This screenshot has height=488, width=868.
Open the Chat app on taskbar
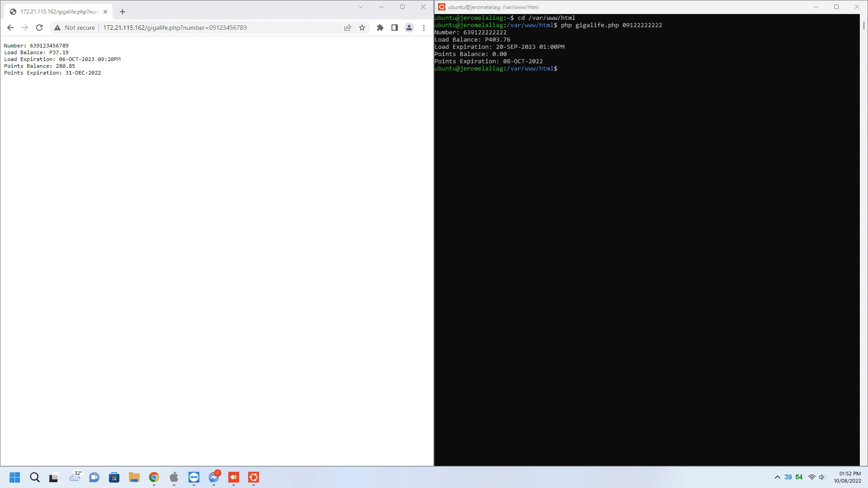(94, 477)
